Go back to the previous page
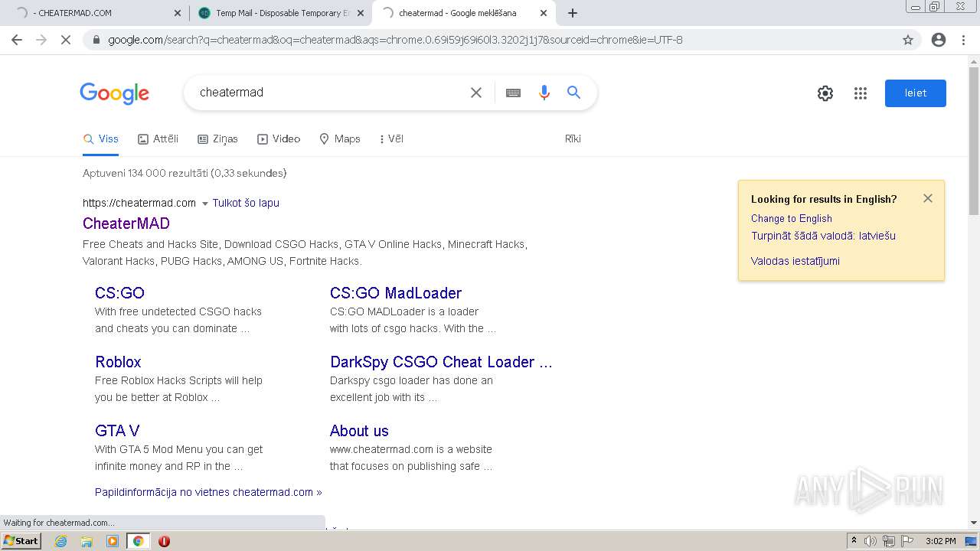The width and height of the screenshot is (980, 551). click(x=17, y=40)
